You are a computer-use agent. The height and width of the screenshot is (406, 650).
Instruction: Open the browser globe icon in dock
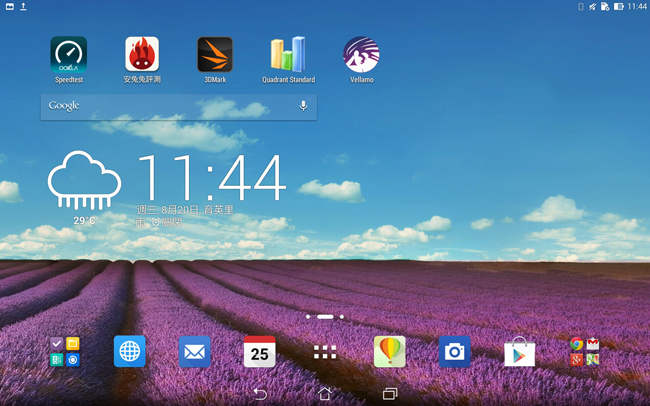tap(129, 351)
